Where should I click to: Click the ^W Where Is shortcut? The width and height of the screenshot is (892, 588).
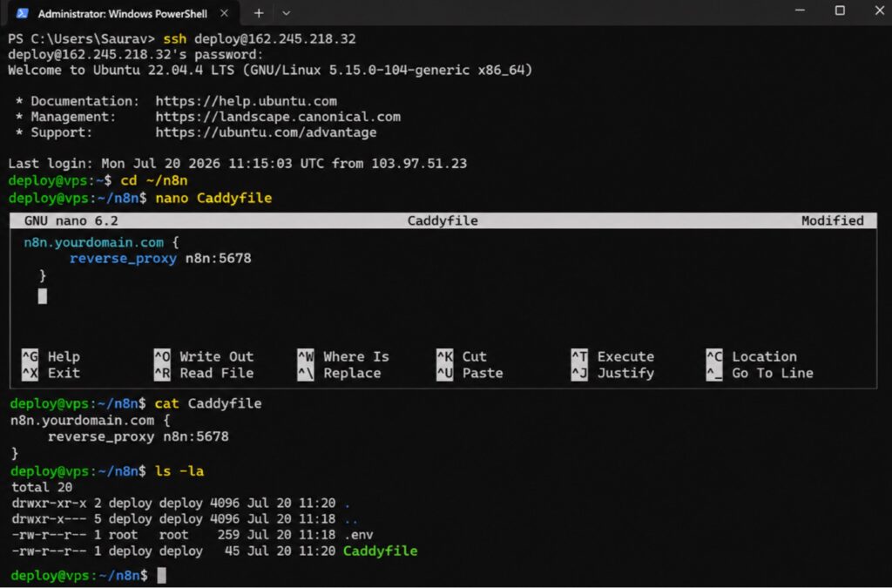click(343, 356)
